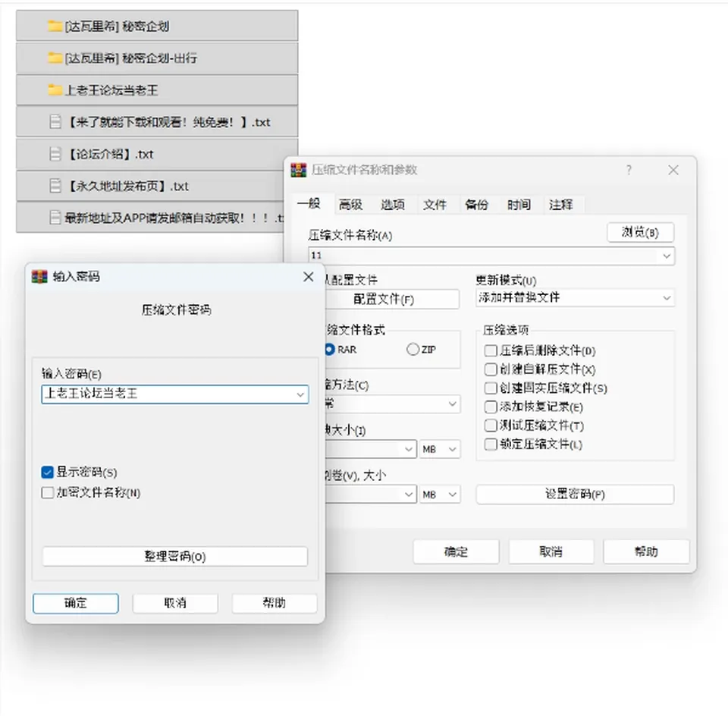Switch to the 高级 tab
The height and width of the screenshot is (716, 728).
[x=350, y=204]
